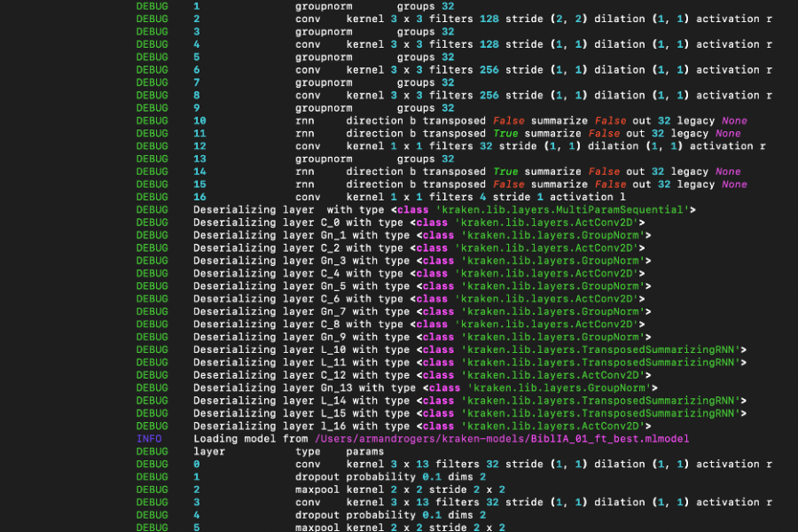Click the 'L_15' layer name
Image resolution: width=798 pixels, height=532 pixels.
[x=333, y=413]
